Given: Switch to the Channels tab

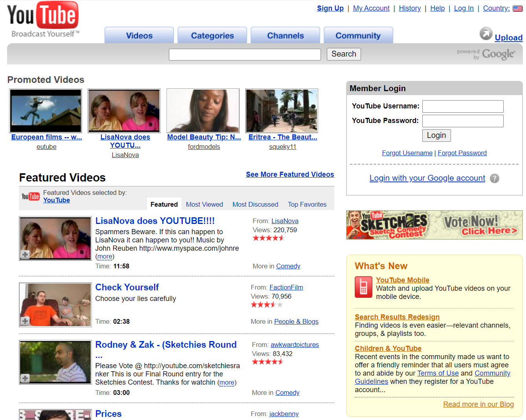Looking at the screenshot, I should [285, 36].
